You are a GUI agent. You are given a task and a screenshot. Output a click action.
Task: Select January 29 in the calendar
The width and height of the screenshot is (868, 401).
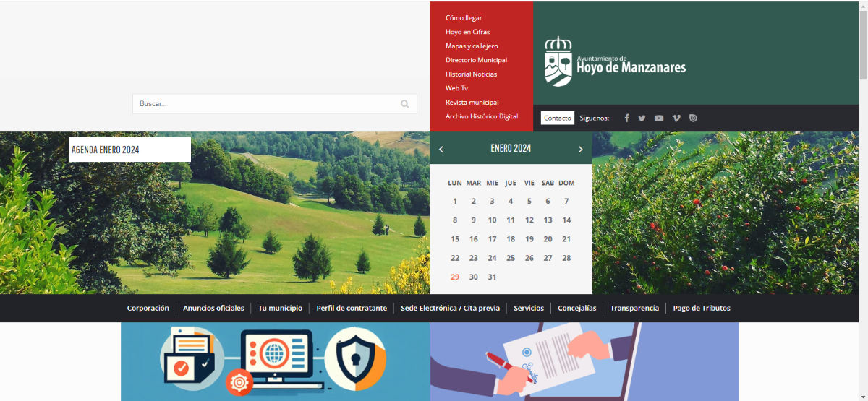point(455,277)
